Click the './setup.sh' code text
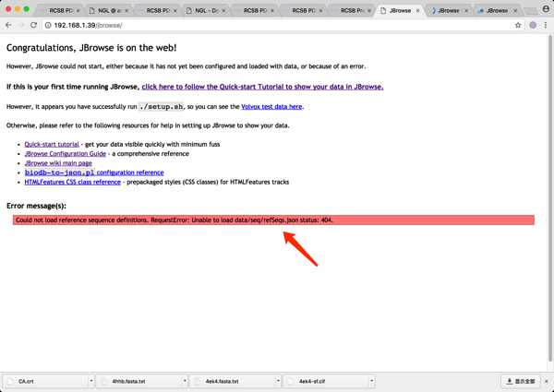554x392 pixels. 162,107
